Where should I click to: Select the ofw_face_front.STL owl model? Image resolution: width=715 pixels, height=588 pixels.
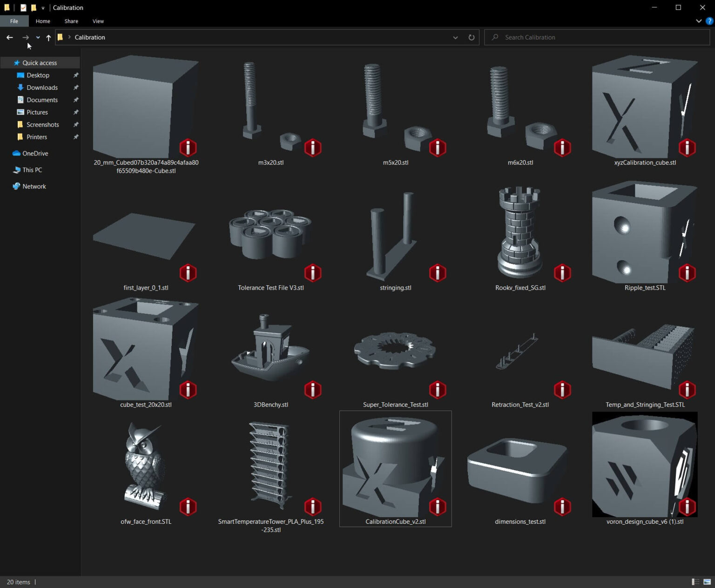(x=146, y=466)
